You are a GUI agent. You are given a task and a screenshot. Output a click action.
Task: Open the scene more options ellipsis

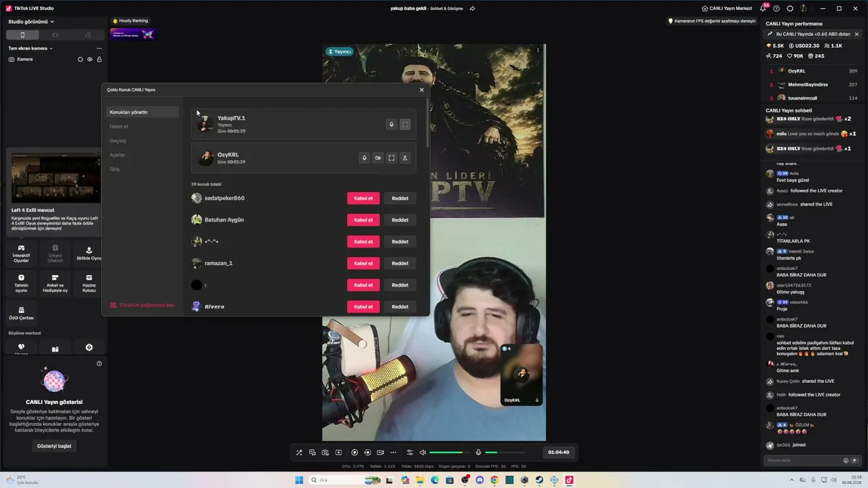tap(99, 48)
